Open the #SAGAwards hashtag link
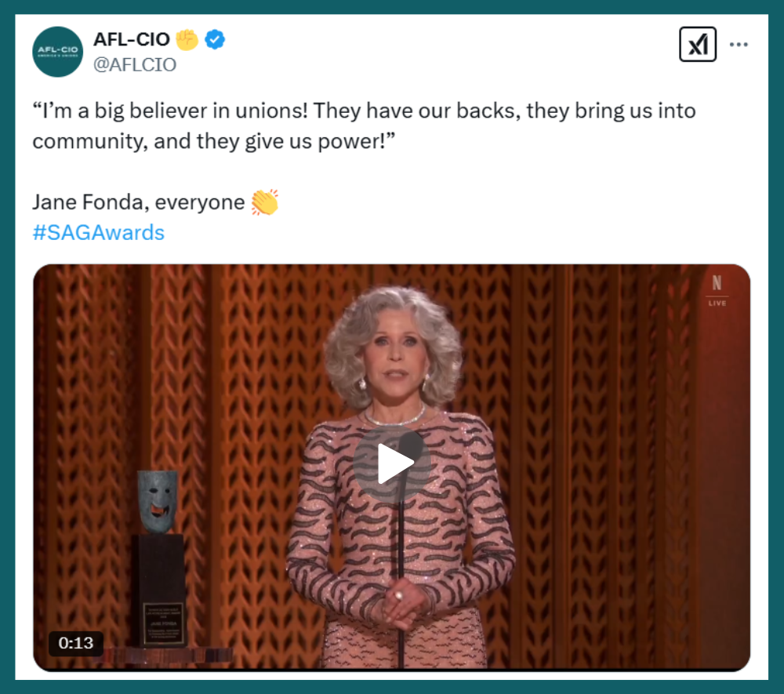The width and height of the screenshot is (784, 694). tap(99, 232)
